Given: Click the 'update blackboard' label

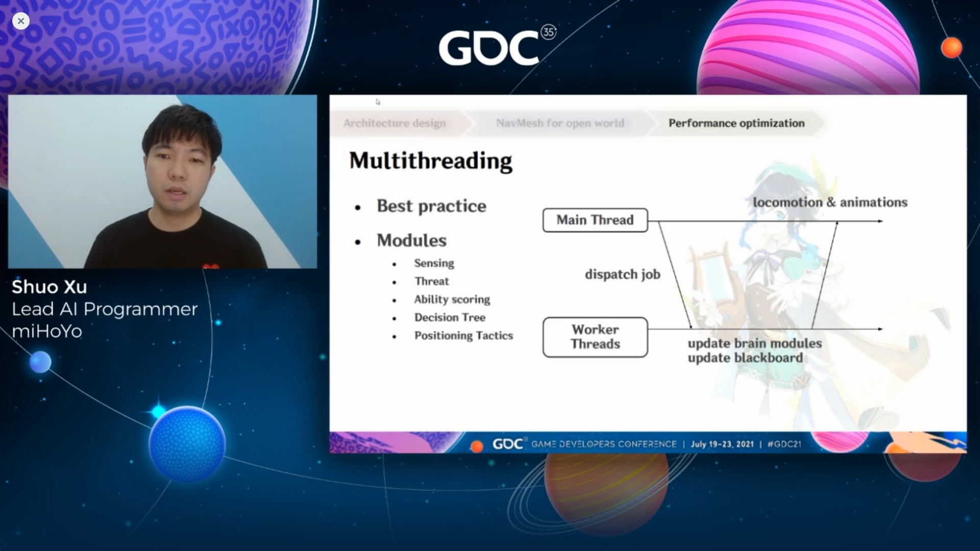Looking at the screenshot, I should [745, 358].
